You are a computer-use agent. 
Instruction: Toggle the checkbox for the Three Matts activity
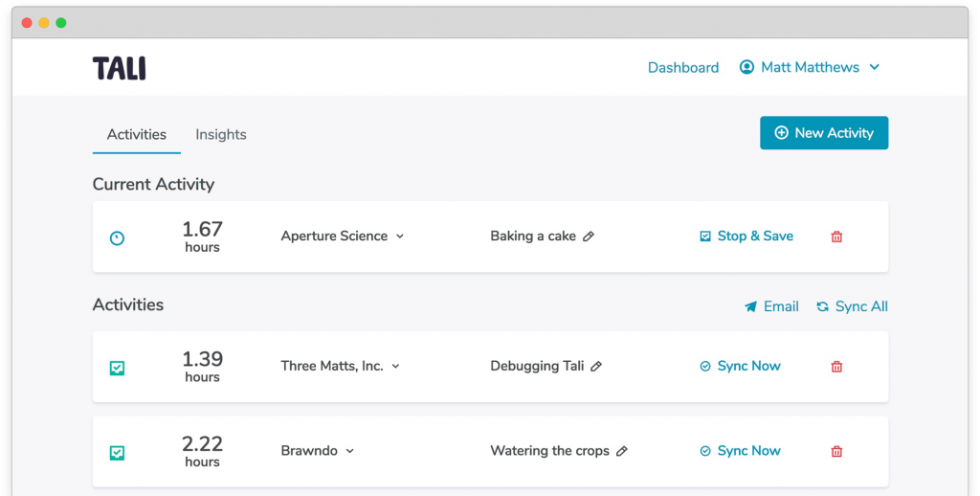coord(117,368)
